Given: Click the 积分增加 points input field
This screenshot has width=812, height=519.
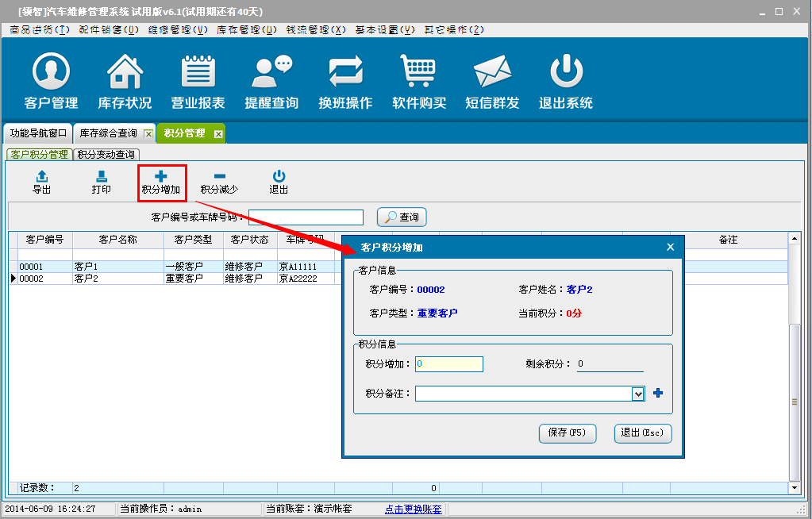Looking at the screenshot, I should pyautogui.click(x=448, y=364).
